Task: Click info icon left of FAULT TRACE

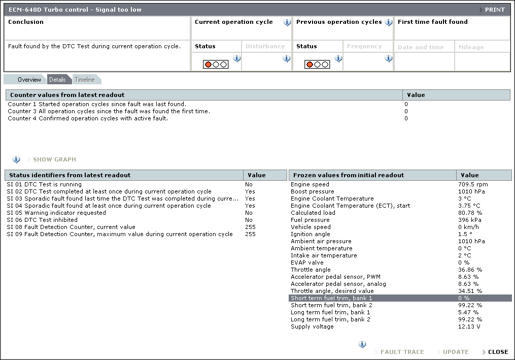Action: [x=362, y=345]
